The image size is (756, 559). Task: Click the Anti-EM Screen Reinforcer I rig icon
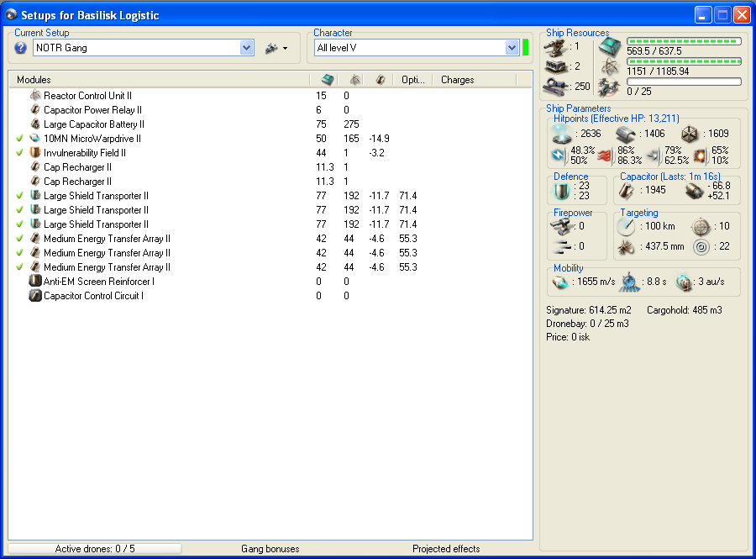(35, 282)
